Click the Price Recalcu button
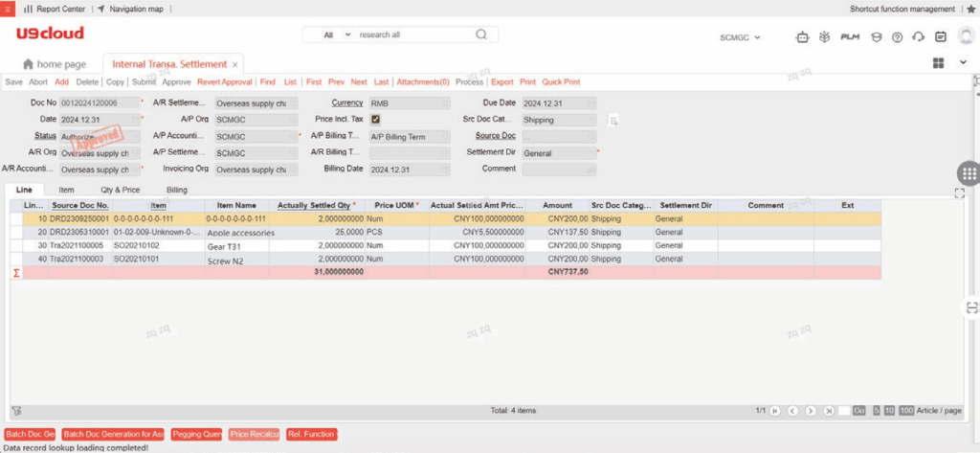The image size is (980, 453). (255, 435)
